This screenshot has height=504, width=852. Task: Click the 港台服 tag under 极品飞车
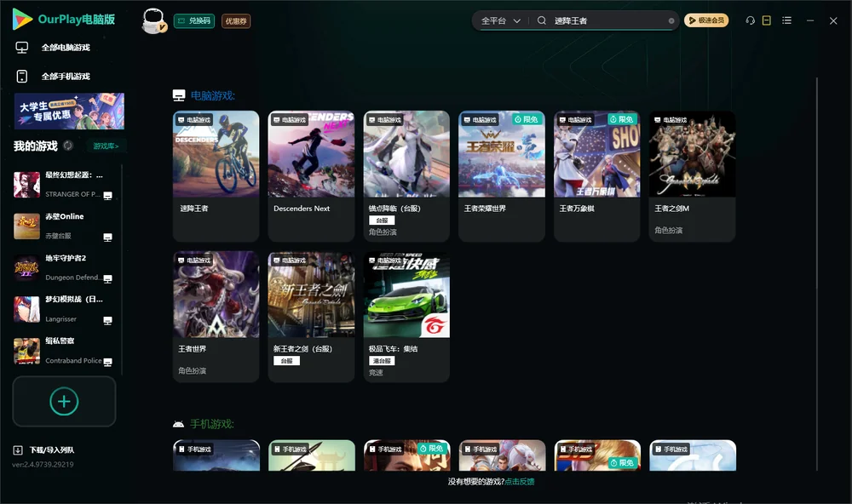tap(382, 361)
